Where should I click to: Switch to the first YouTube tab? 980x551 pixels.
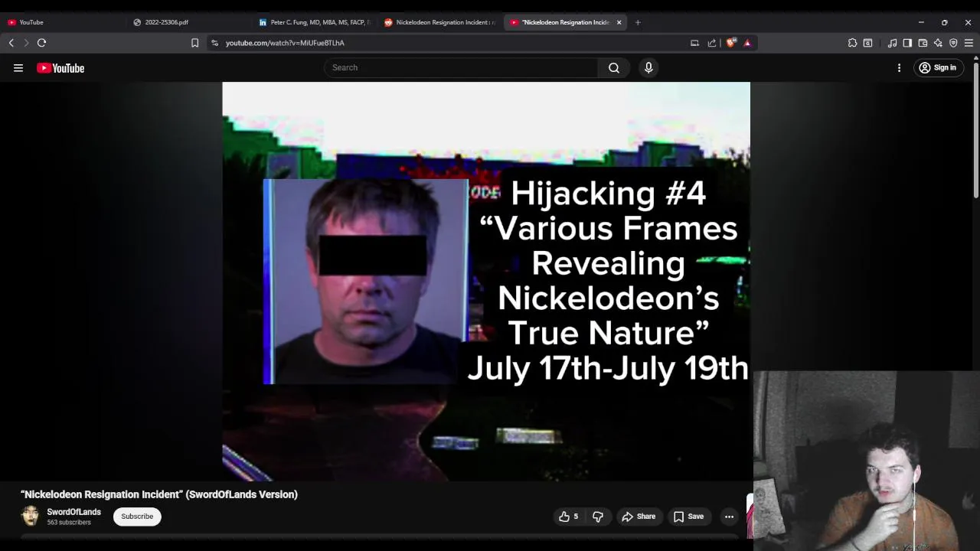coord(61,22)
